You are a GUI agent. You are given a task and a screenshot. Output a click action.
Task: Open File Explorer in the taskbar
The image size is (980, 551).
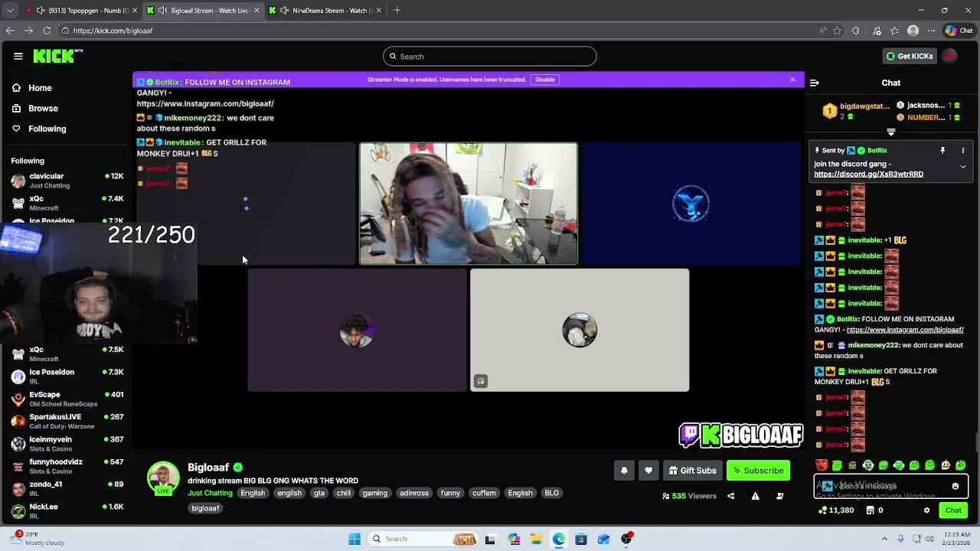tap(536, 539)
